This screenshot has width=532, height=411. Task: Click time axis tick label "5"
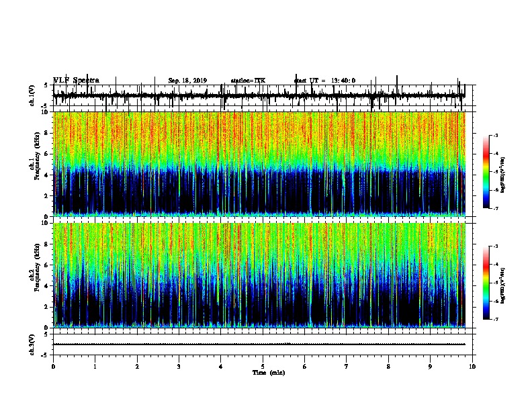(x=263, y=367)
